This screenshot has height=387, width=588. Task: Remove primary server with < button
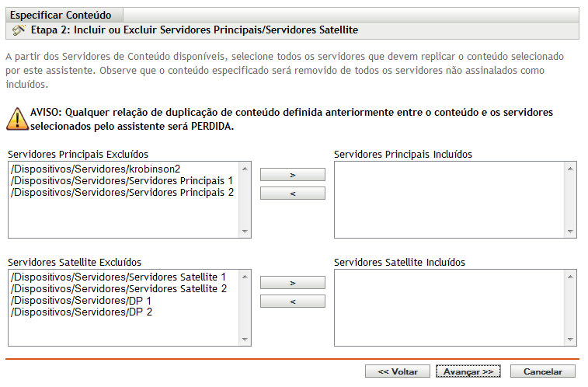click(x=292, y=193)
